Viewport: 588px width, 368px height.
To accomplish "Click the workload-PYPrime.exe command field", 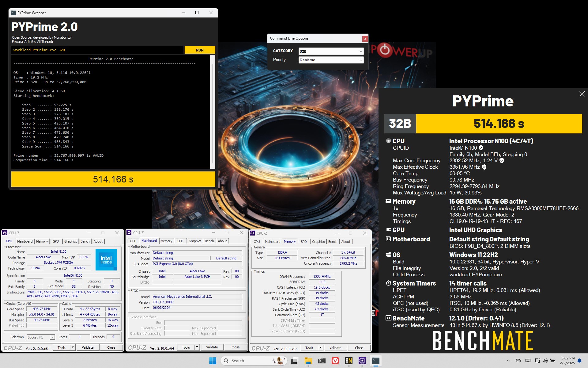I will 97,50.
